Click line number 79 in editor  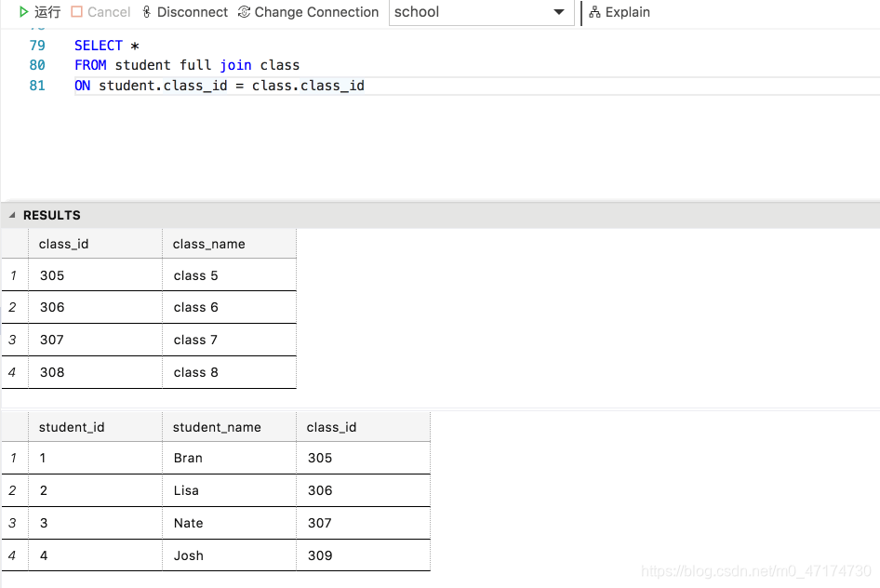tap(37, 46)
